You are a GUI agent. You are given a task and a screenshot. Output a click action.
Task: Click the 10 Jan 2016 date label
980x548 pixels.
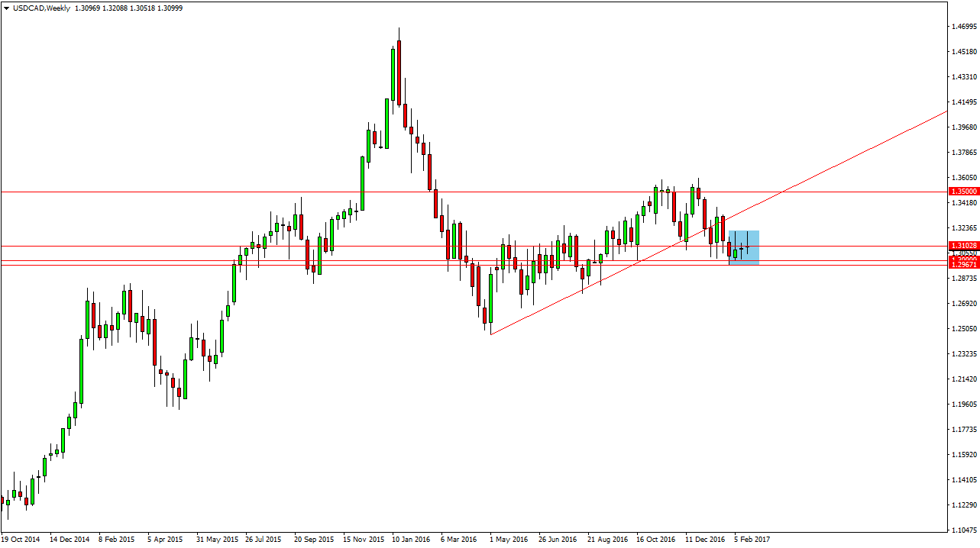click(411, 539)
